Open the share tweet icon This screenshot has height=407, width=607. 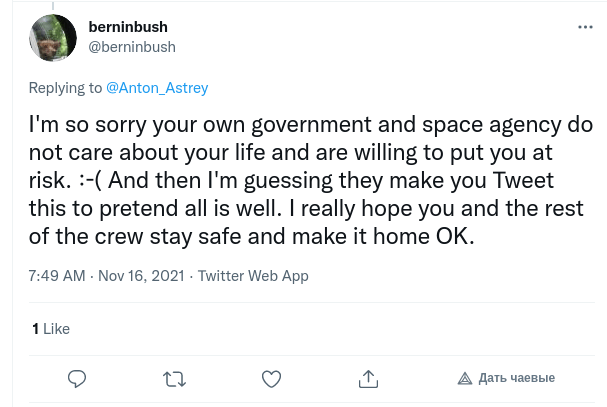(x=368, y=378)
